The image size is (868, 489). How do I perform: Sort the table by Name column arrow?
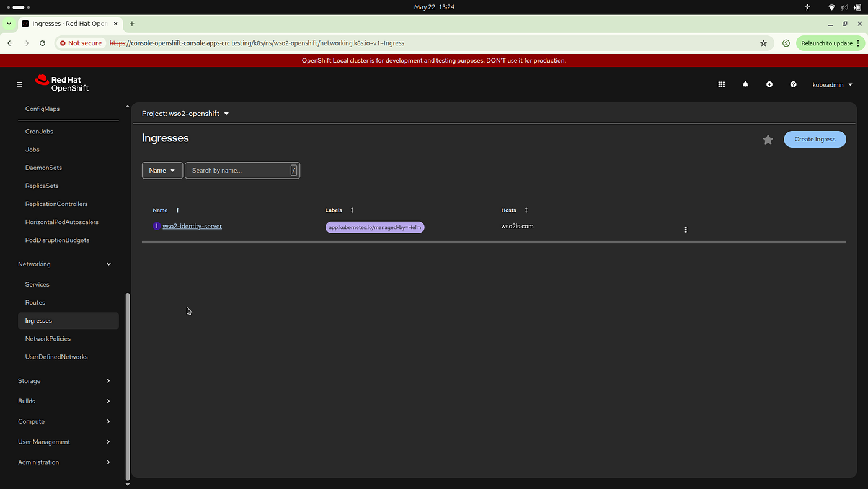point(177,210)
